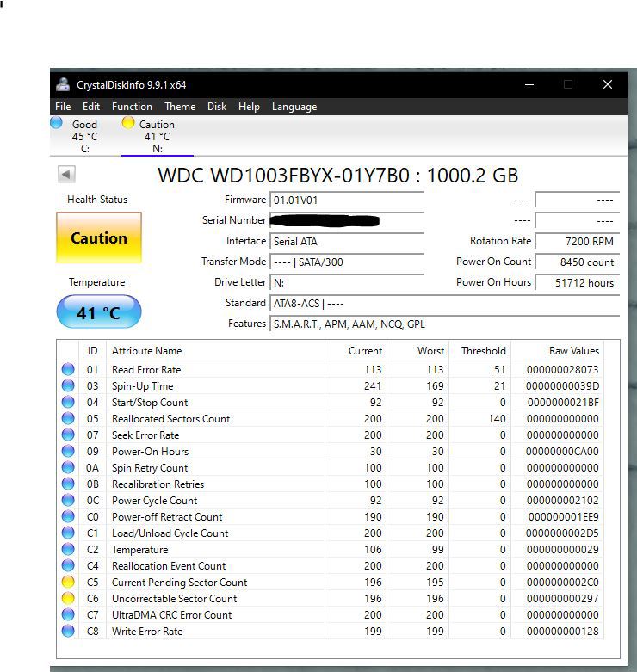
Task: Click status circle for Load/Unload Cycle Count row
Action: 68,533
